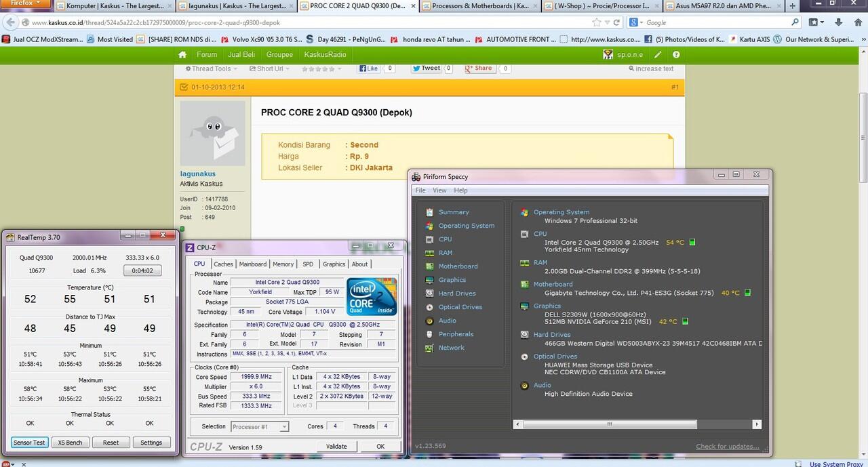Image resolution: width=868 pixels, height=467 pixels.
Task: Open the Jual Beli link in Kaskus navbar
Action: click(241, 54)
